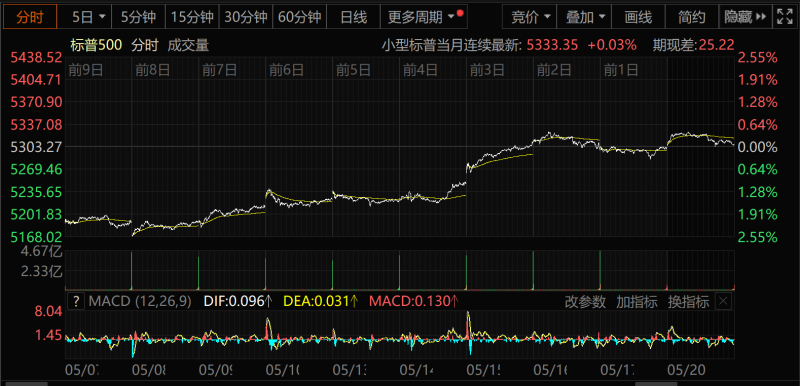This screenshot has width=800, height=386.
Task: Select the 15分钟 period tab
Action: click(x=192, y=18)
